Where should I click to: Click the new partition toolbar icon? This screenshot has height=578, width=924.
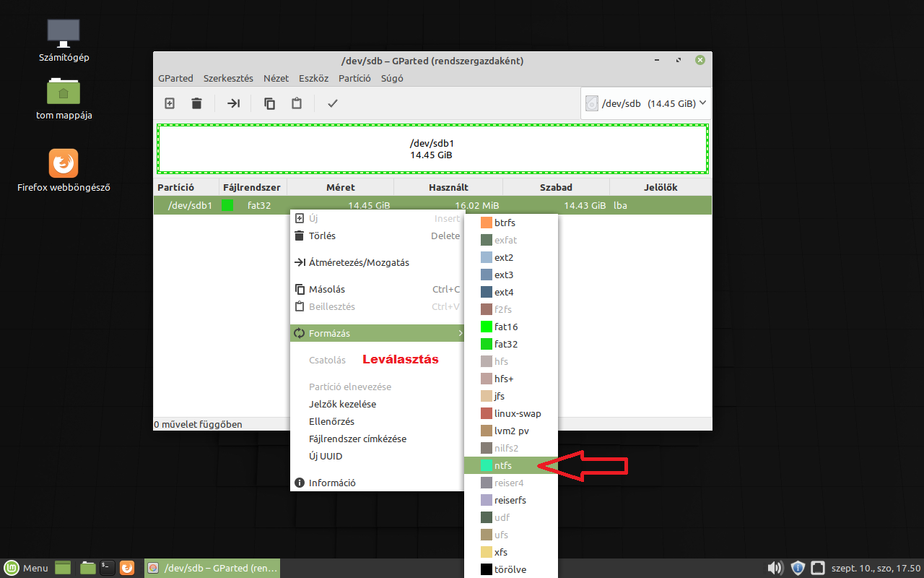point(170,103)
